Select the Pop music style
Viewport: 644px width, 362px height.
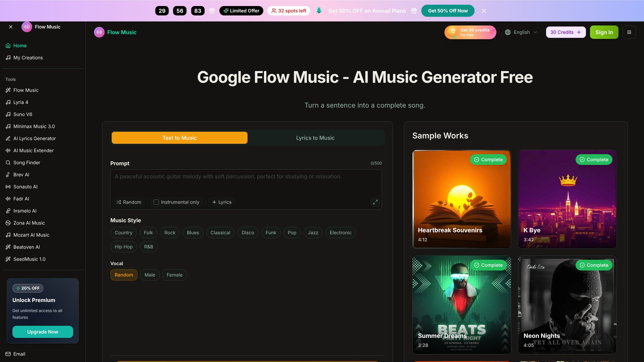coord(292,233)
